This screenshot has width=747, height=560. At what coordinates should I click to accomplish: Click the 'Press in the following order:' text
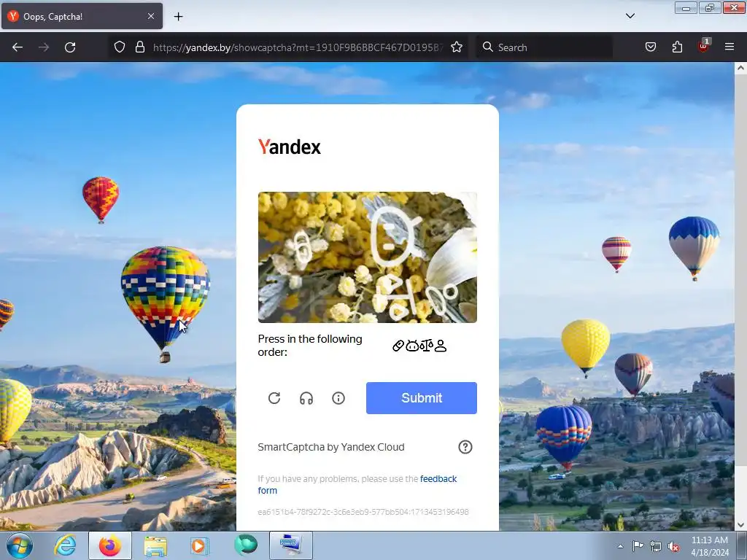(310, 345)
